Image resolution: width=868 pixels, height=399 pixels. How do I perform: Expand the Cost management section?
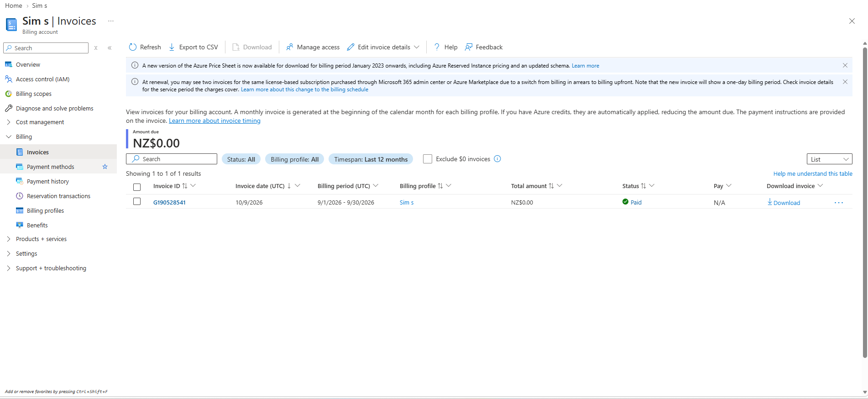click(x=9, y=122)
